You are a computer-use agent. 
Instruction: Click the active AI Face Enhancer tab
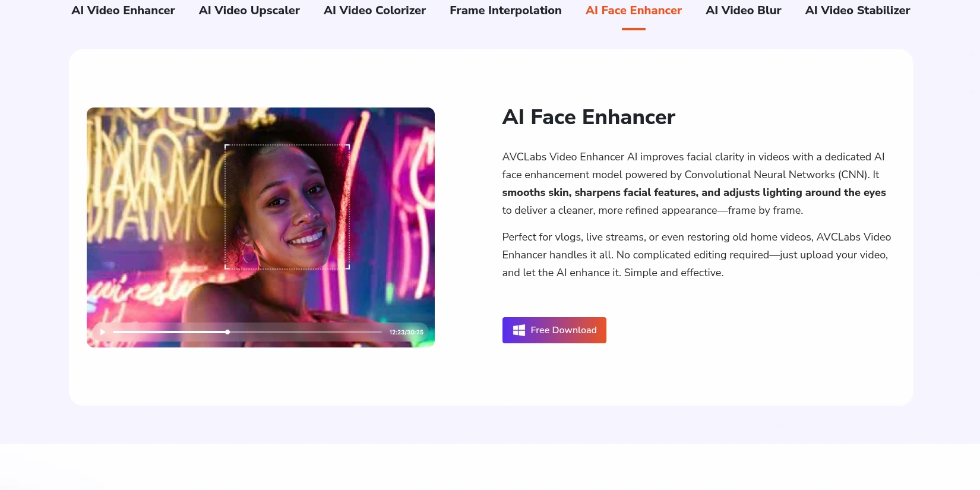[633, 11]
